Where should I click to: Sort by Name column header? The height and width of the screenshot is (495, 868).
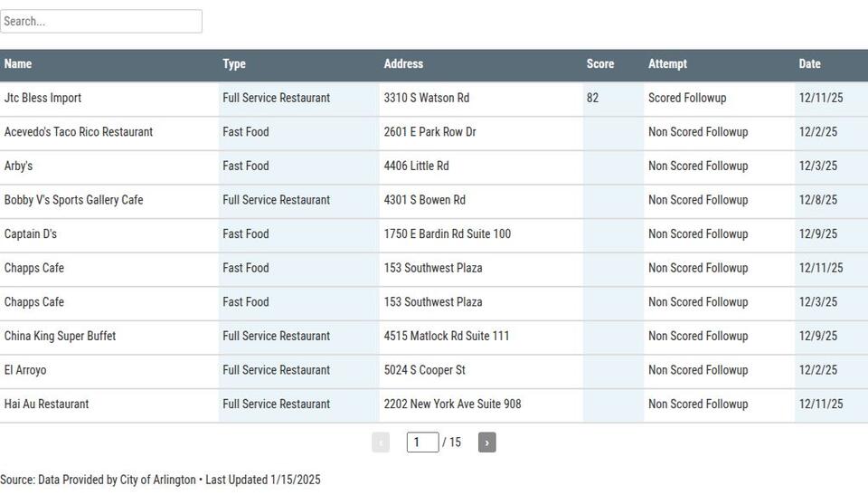pyautogui.click(x=18, y=64)
